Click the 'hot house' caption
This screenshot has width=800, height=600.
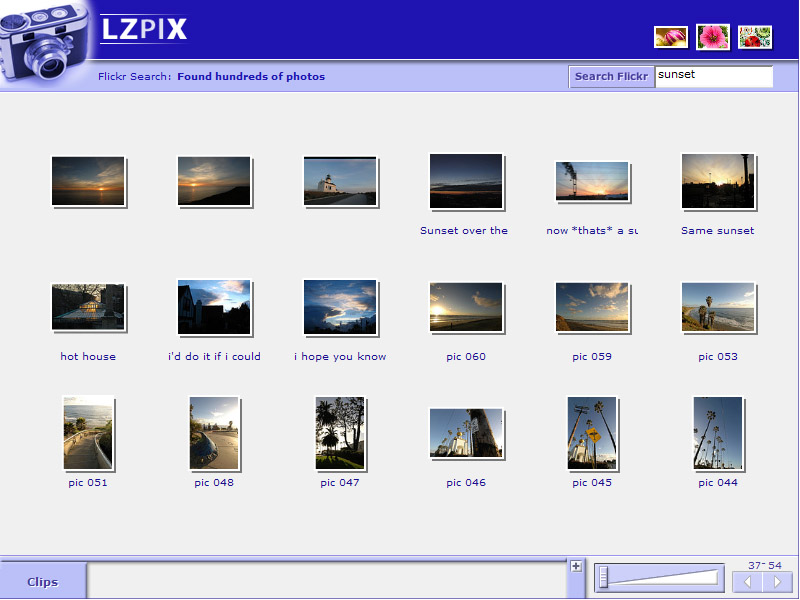tap(88, 357)
